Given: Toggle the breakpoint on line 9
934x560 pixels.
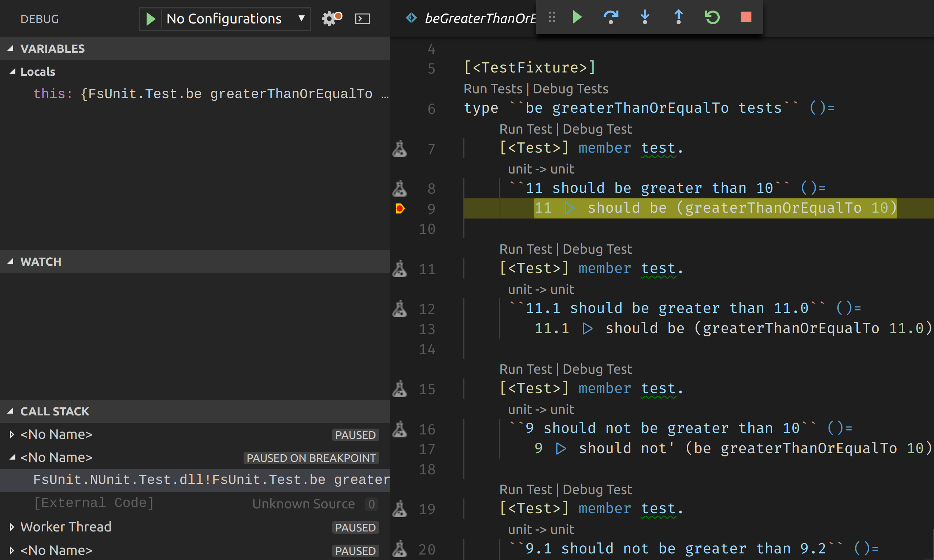Looking at the screenshot, I should pos(400,208).
